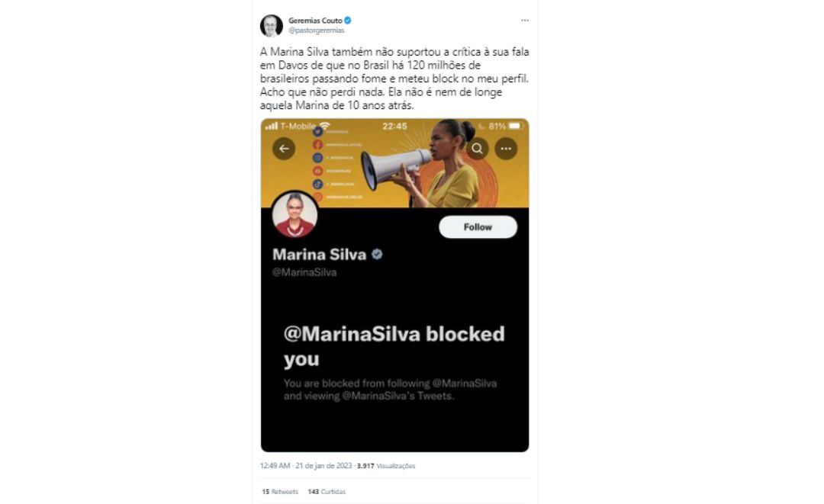Open the embedded blocked-profile image

394,285
